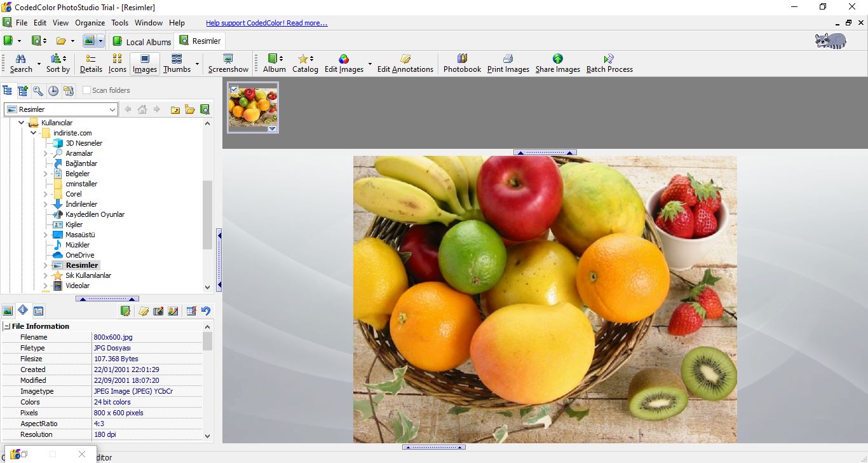Open the Help menu
The image size is (868, 463).
click(x=177, y=23)
